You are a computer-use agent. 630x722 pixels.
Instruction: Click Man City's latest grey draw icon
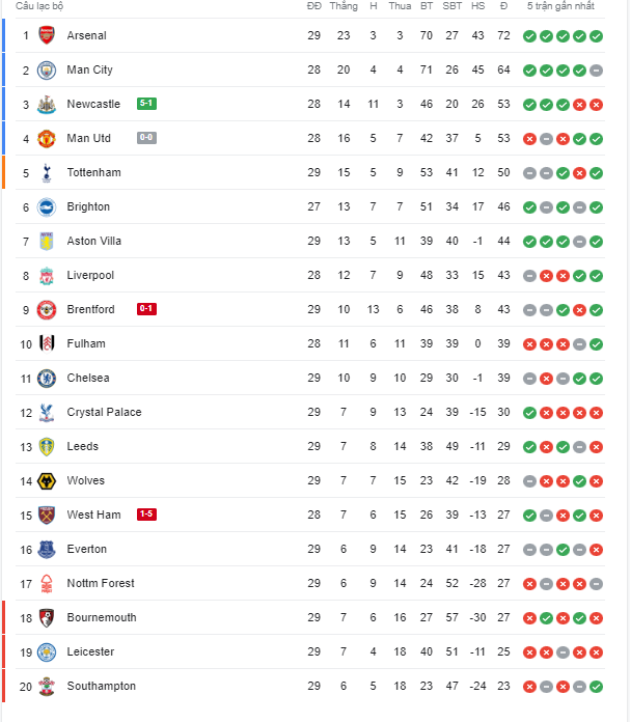596,70
